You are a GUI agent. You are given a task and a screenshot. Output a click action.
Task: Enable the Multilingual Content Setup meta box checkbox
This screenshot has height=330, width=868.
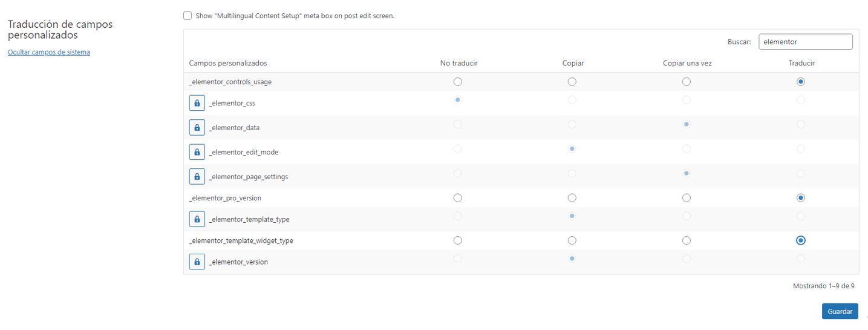point(188,16)
